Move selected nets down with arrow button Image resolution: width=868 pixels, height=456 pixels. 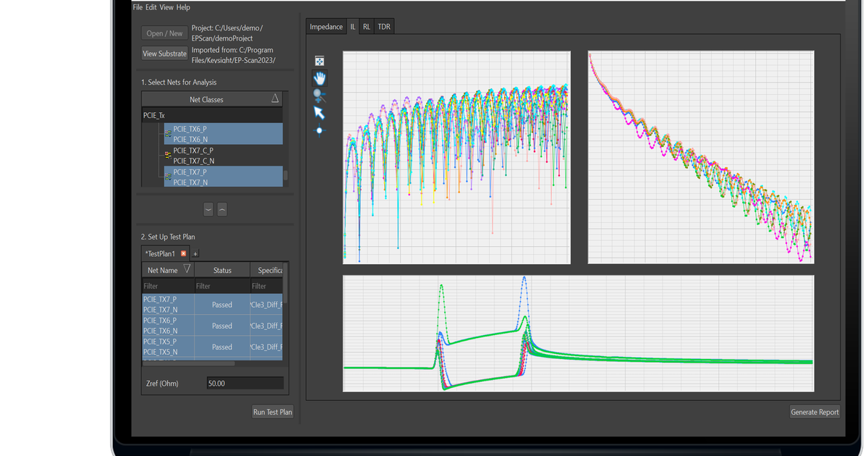coord(208,209)
